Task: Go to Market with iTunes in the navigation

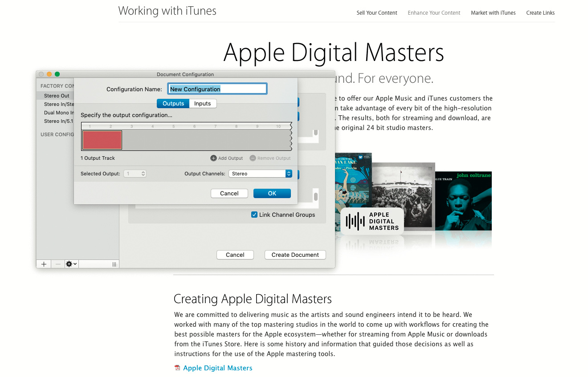Action: point(493,13)
